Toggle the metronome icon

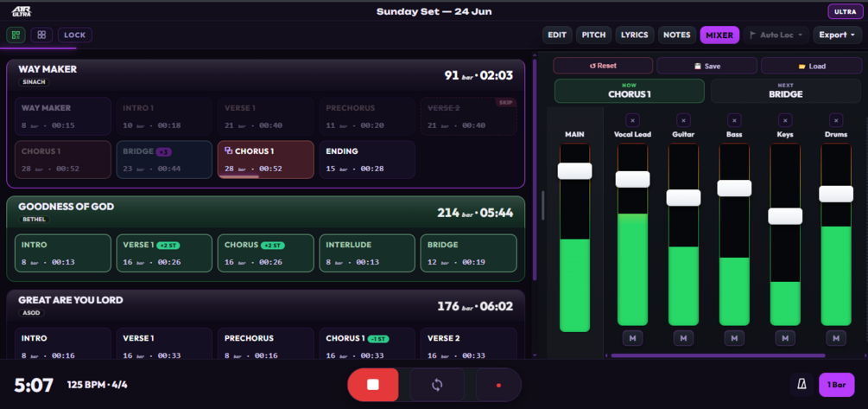(x=801, y=385)
